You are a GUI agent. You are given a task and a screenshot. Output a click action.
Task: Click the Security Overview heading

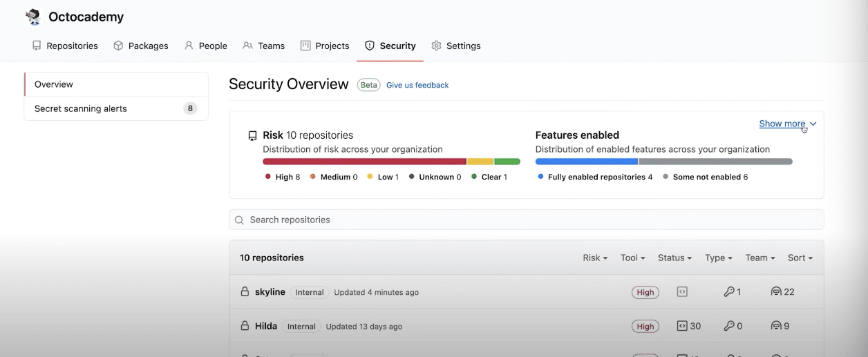(289, 84)
